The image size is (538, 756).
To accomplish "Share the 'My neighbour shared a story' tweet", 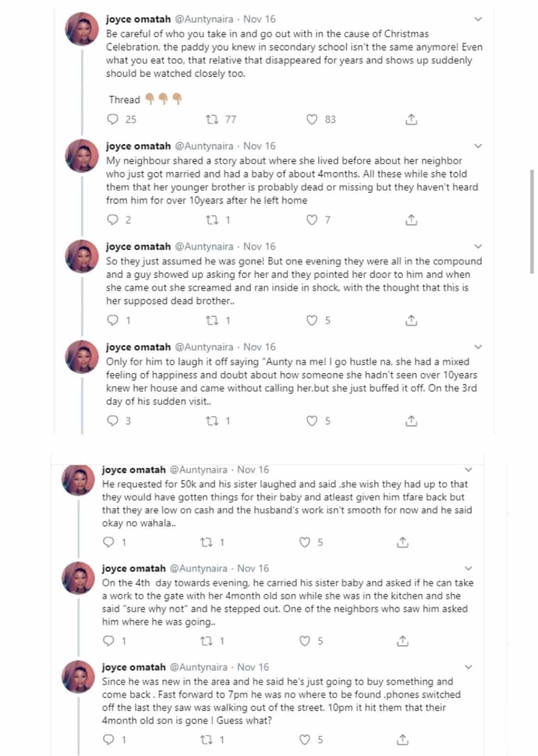I will pos(411,220).
